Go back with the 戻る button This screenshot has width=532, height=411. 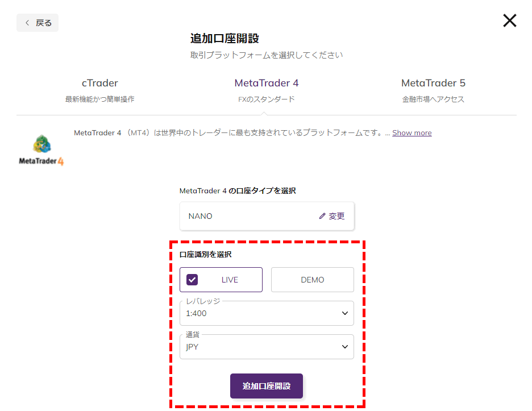38,23
